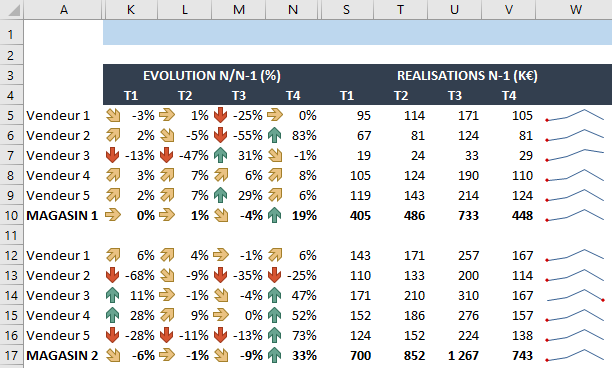Click T4 header under REALISATIONS
Image resolution: width=612 pixels, height=368 pixels.
tap(509, 96)
